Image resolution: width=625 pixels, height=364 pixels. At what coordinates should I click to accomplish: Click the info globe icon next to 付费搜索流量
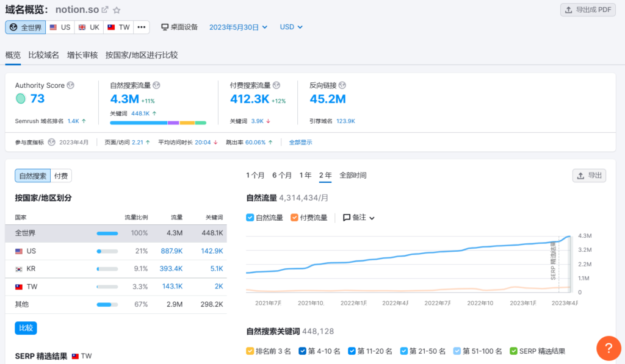[x=276, y=85]
